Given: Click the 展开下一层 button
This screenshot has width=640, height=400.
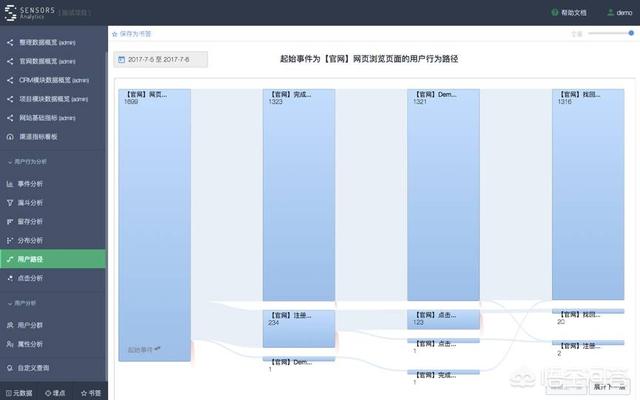Looking at the screenshot, I should coord(609,387).
